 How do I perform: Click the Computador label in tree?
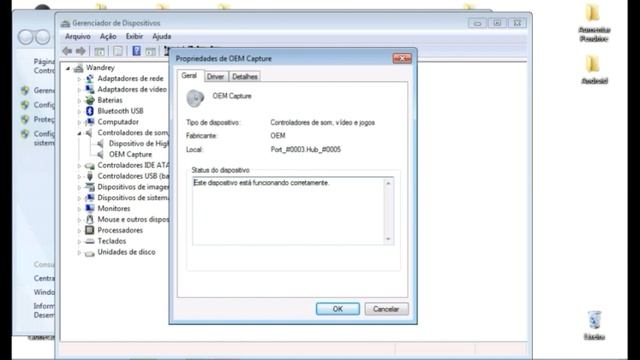[118, 122]
